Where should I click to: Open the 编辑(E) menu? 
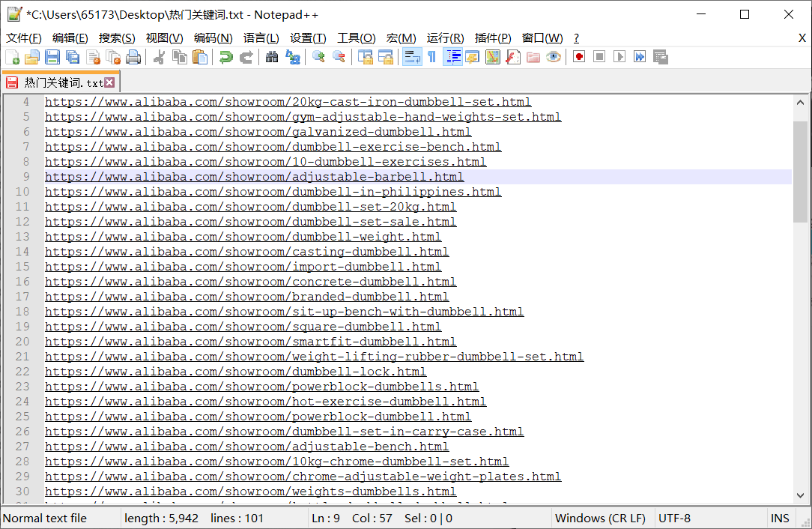[70, 37]
